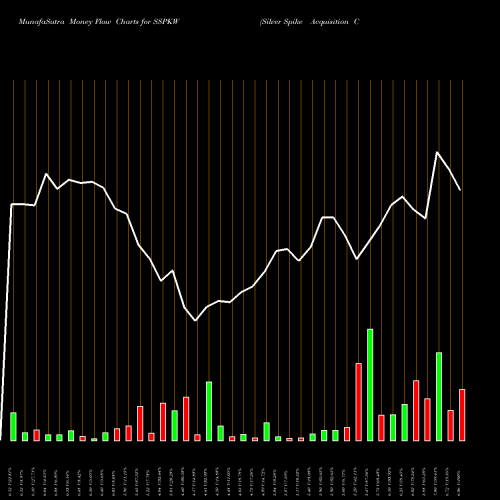500x500 pixels.
Task: Click the "(Silver Spike Acquisition C" title text
Action: coord(310,22)
